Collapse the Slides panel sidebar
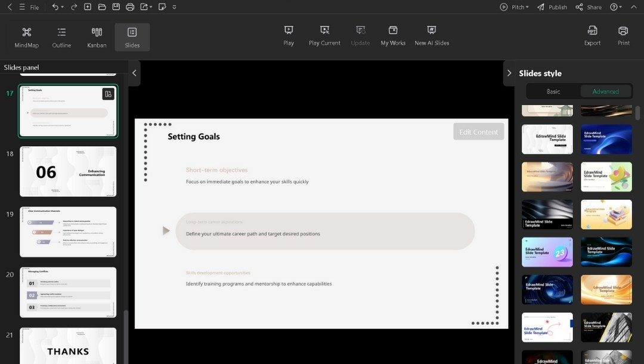The image size is (644, 364). pyautogui.click(x=134, y=73)
